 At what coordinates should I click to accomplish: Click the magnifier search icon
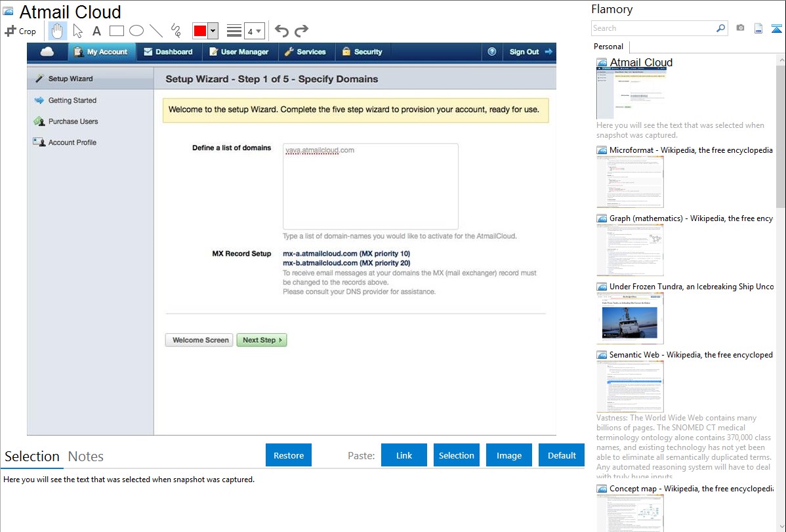coord(720,28)
